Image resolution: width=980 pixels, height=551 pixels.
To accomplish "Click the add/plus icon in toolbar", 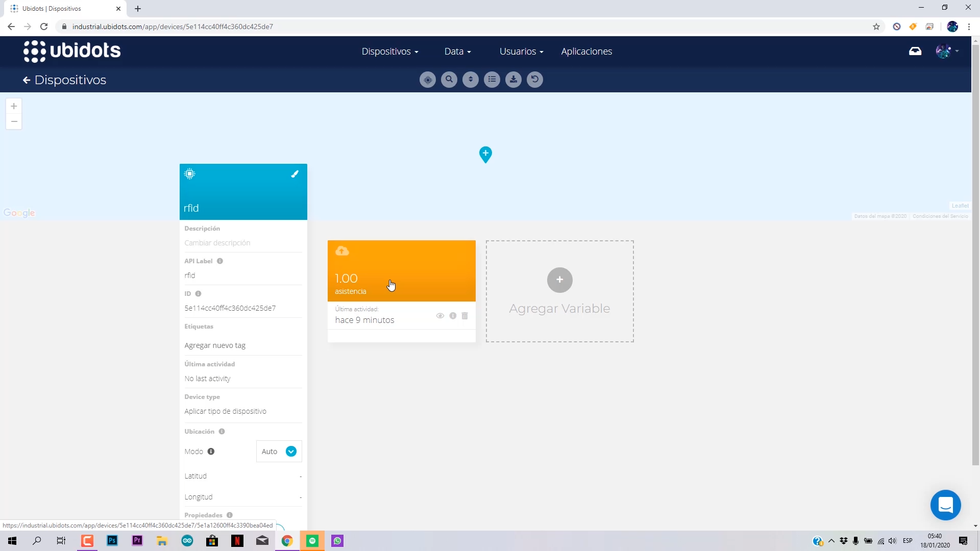I will tap(14, 106).
